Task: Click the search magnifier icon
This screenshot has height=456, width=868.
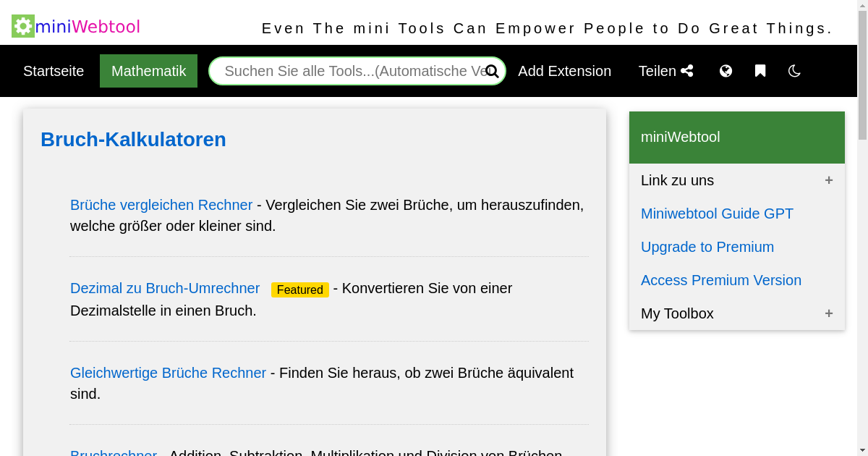Action: pos(492,71)
